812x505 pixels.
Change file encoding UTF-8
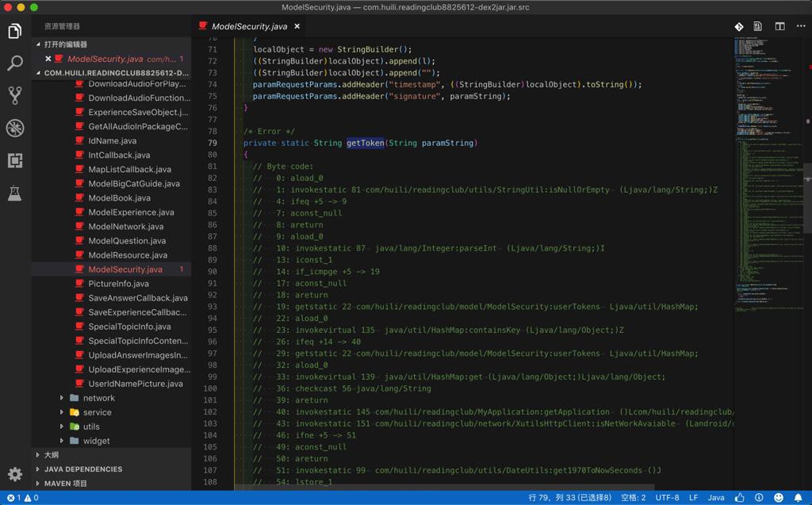(667, 498)
